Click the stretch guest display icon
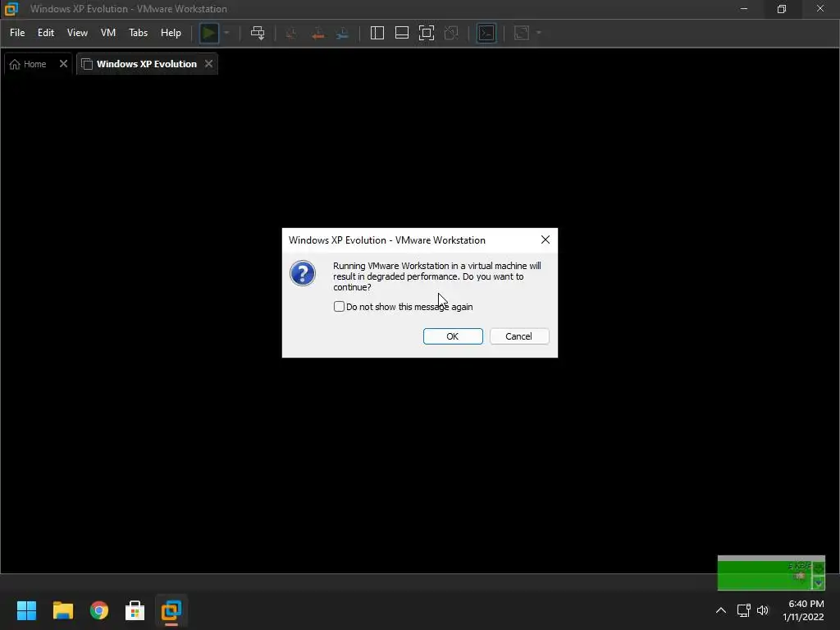The height and width of the screenshot is (630, 840). [522, 33]
